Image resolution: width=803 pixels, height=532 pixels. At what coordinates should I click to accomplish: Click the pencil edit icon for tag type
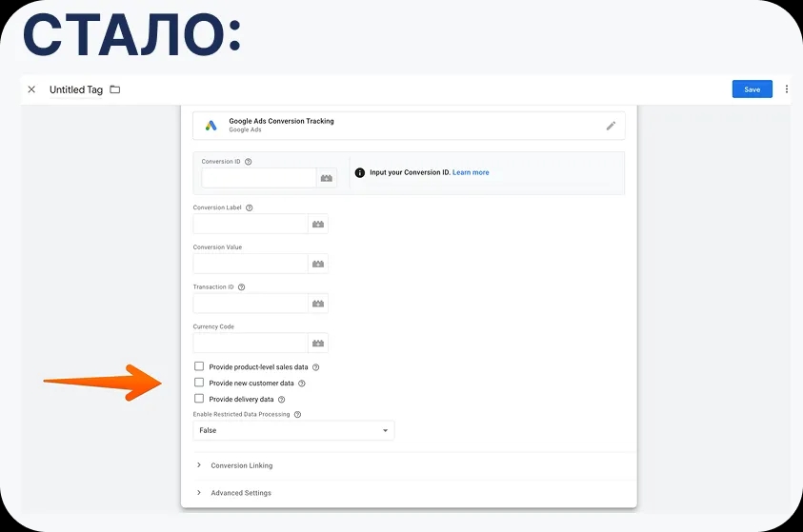click(611, 126)
